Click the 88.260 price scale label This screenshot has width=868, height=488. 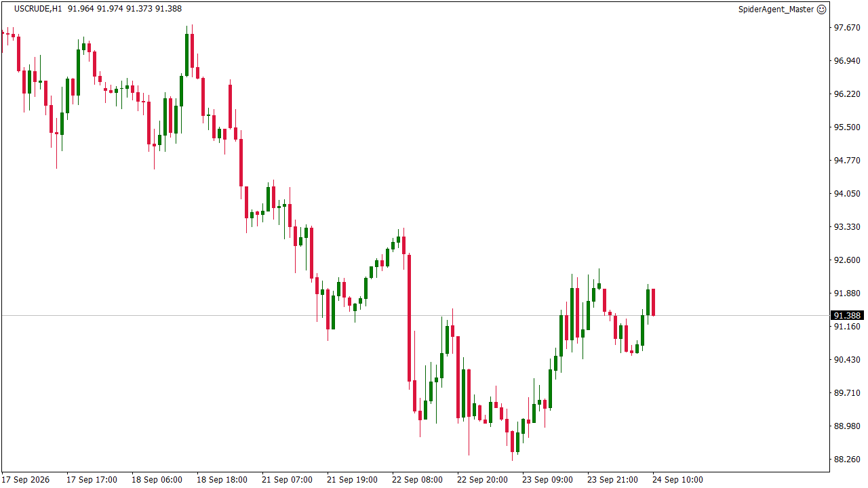tap(847, 459)
